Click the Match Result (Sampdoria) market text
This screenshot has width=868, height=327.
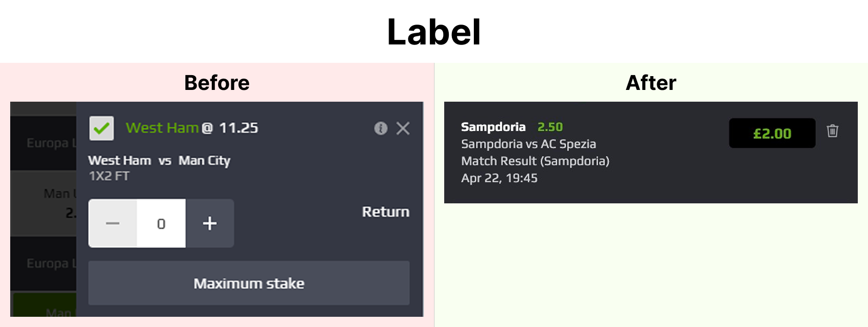(x=535, y=161)
